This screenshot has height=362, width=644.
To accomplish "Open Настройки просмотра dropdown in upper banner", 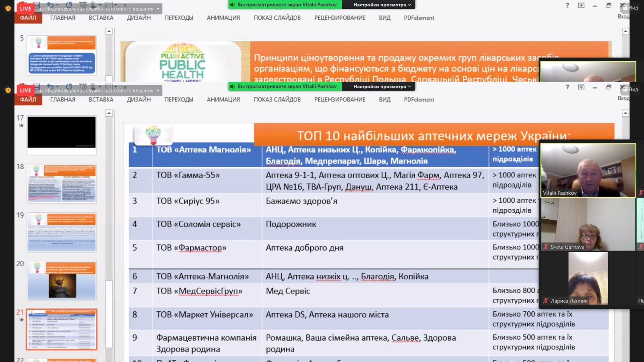I will click(382, 5).
